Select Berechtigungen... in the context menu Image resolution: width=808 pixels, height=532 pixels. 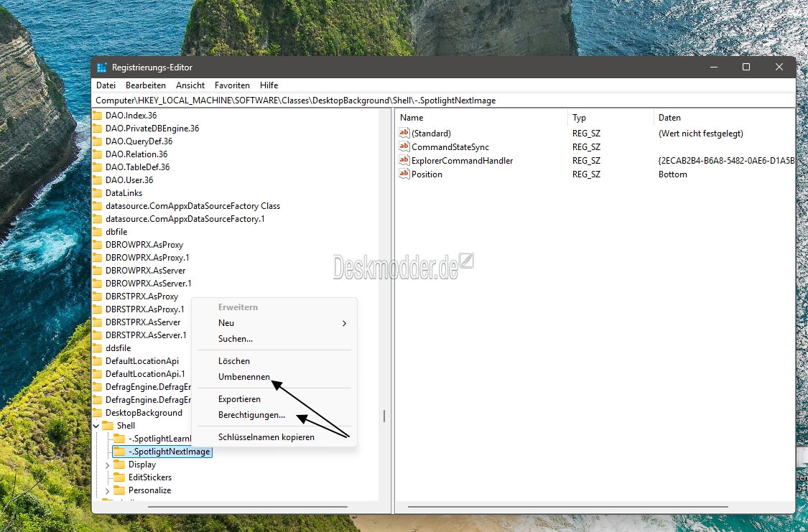[x=251, y=415]
